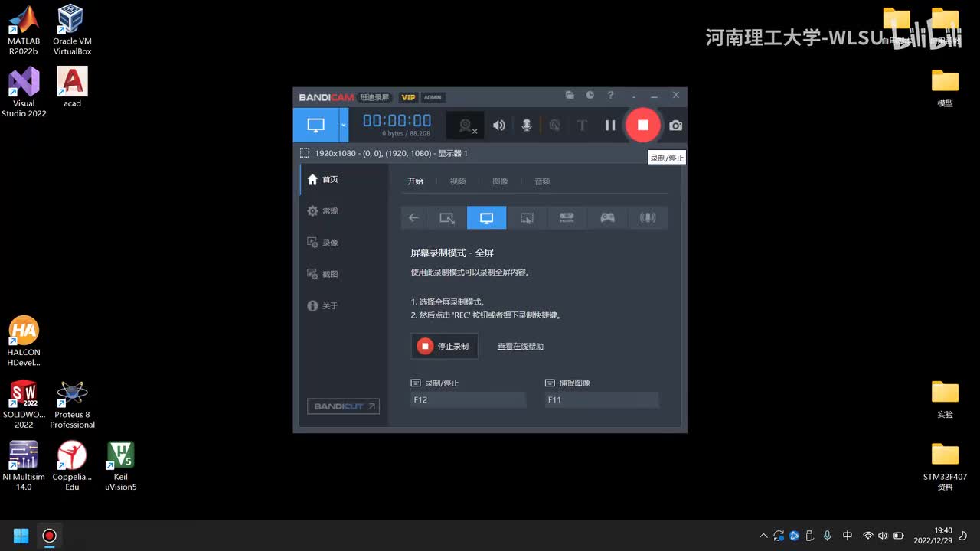This screenshot has width=980, height=551.
Task: Select the rectangle area recording mode icon
Action: [x=447, y=217]
